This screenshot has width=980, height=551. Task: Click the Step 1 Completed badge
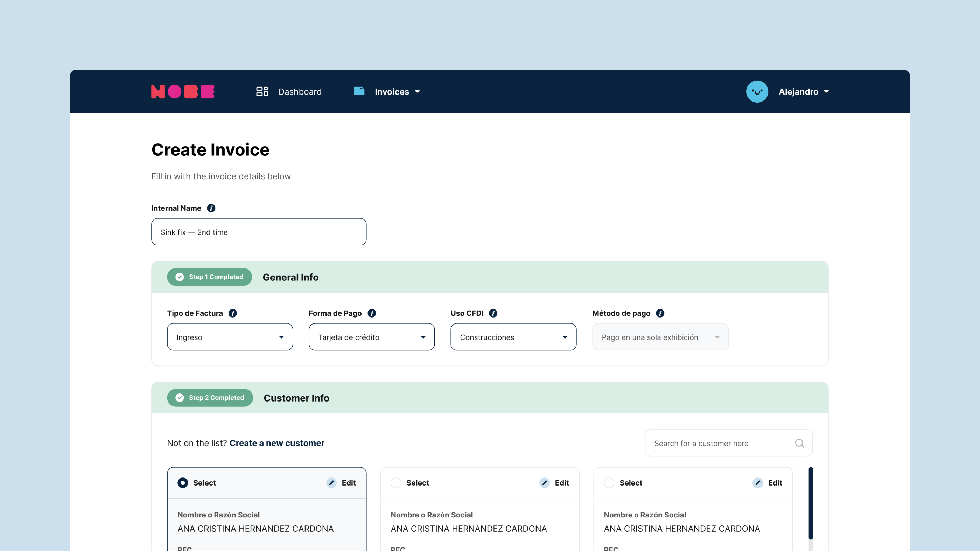[x=210, y=277]
